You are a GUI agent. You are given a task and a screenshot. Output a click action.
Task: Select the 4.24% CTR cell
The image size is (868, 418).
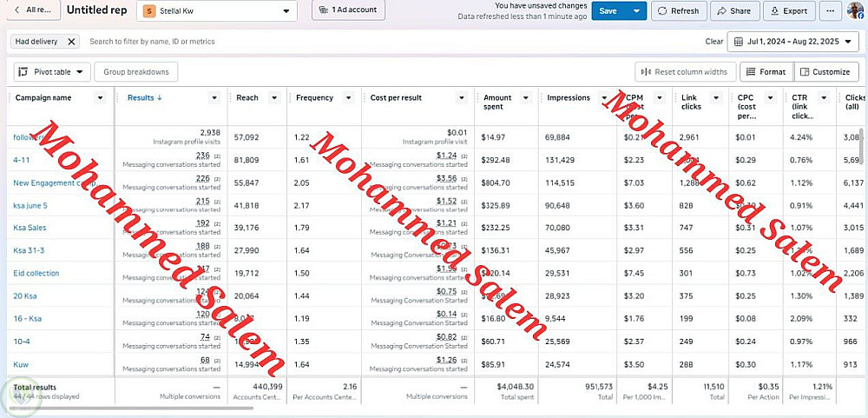pos(801,137)
